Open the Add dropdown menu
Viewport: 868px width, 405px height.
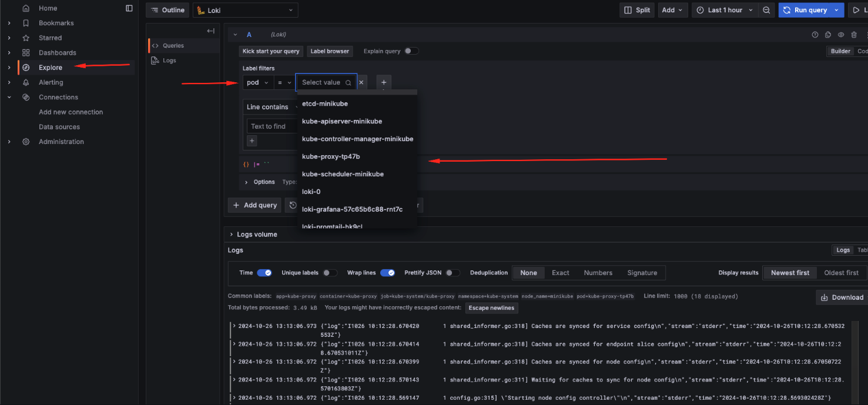click(672, 10)
